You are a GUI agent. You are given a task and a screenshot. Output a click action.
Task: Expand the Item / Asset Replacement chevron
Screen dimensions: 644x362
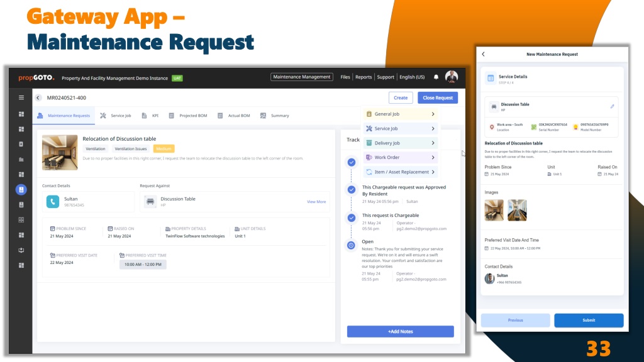(x=433, y=172)
